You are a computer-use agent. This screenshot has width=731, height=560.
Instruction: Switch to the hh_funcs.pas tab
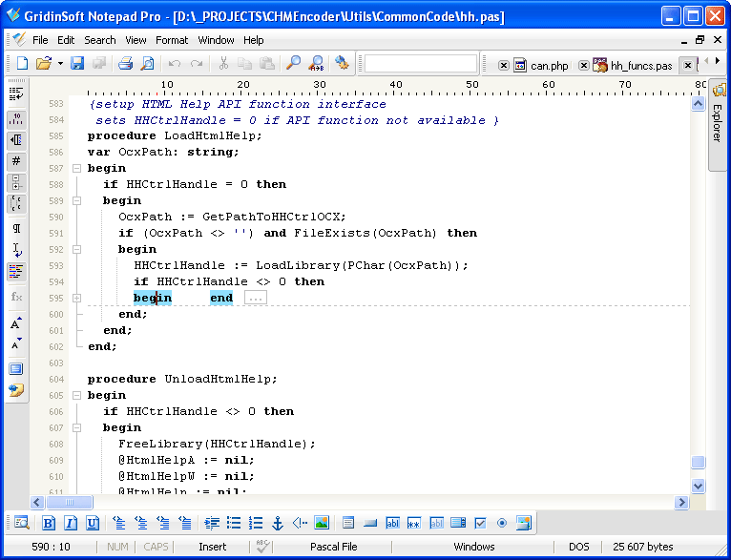click(x=633, y=66)
